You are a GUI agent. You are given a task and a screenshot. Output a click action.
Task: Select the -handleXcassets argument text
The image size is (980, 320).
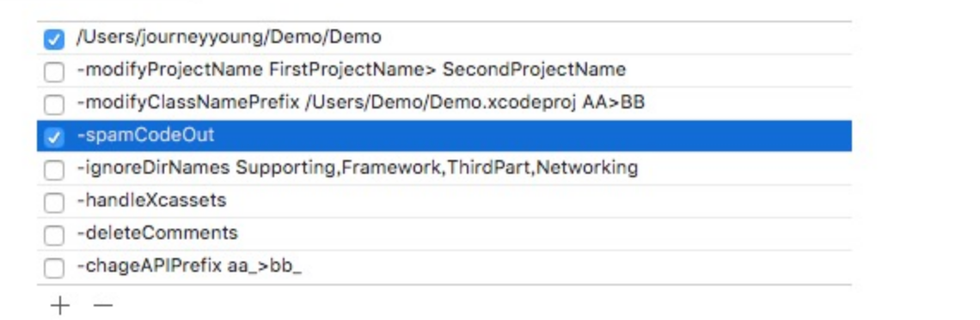(x=151, y=200)
